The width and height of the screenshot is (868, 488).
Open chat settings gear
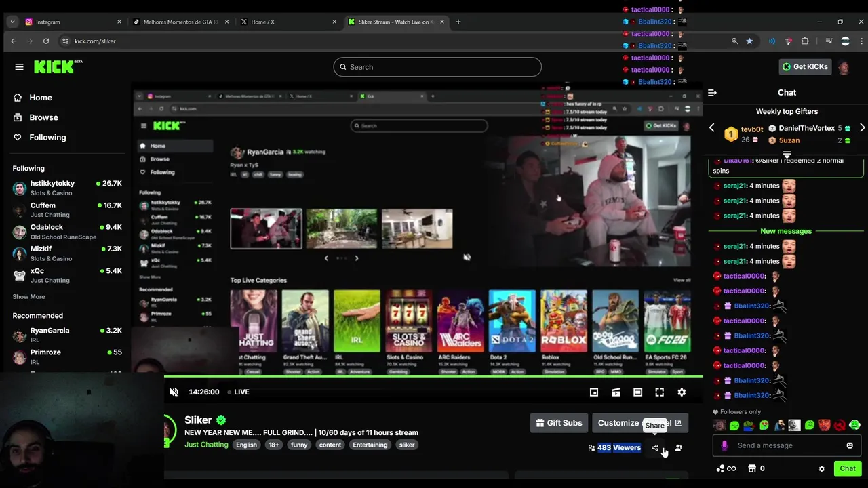(821, 468)
